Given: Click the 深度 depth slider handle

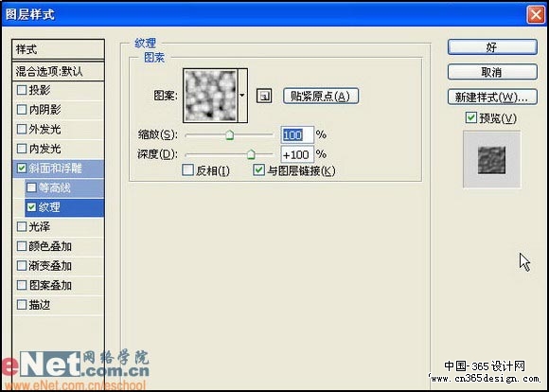Looking at the screenshot, I should 251,154.
